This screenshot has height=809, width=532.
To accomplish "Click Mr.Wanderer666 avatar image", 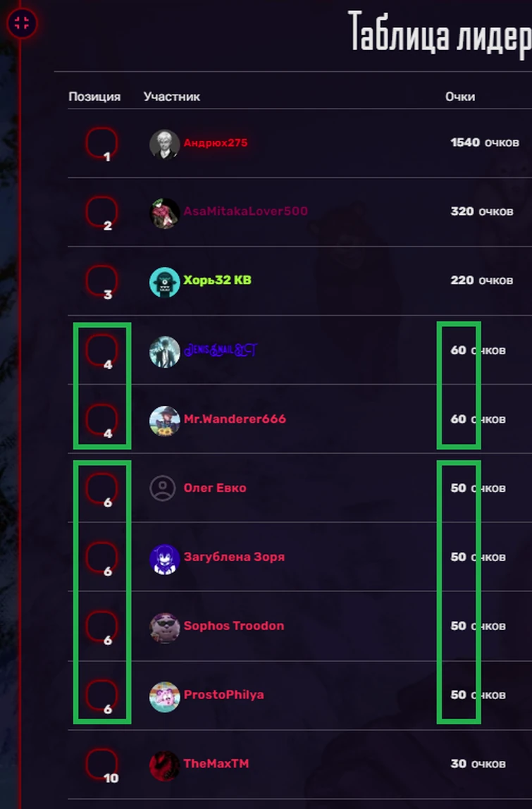I will (165, 421).
